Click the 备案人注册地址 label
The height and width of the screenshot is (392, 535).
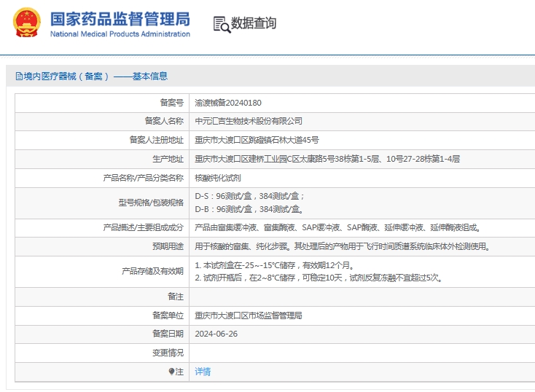pyautogui.click(x=157, y=140)
